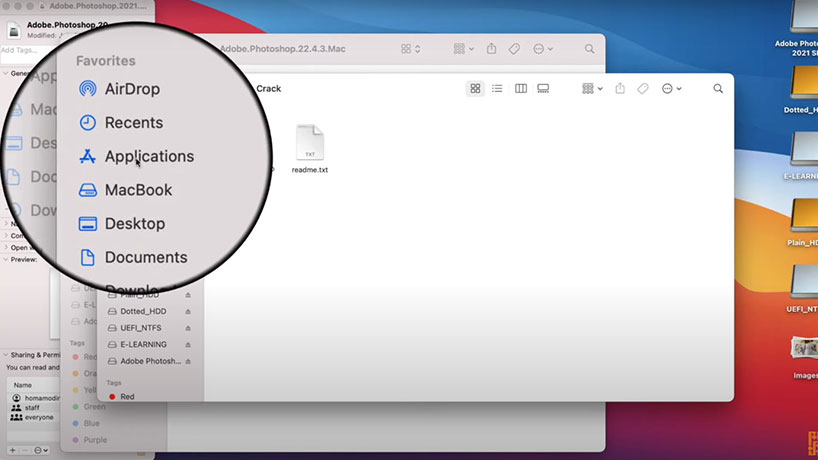This screenshot has height=460, width=818.
Task: Collapse the General section in Info window
Action: [6, 74]
